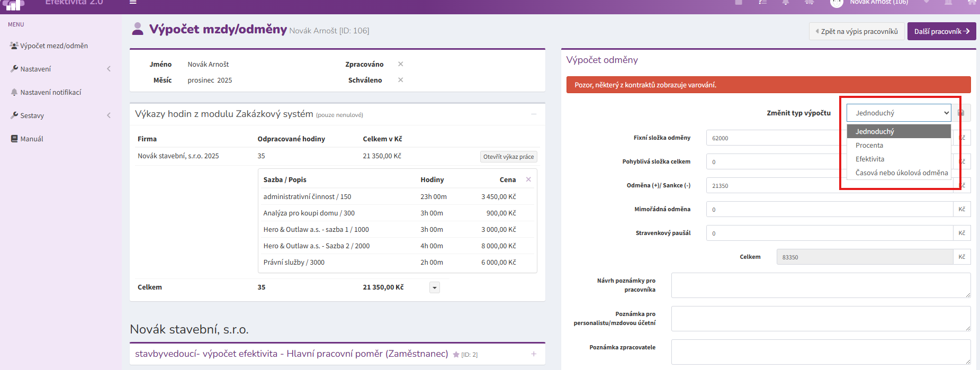The height and width of the screenshot is (370, 980).
Task: Click the Mimořádná odměna input
Action: 829,209
